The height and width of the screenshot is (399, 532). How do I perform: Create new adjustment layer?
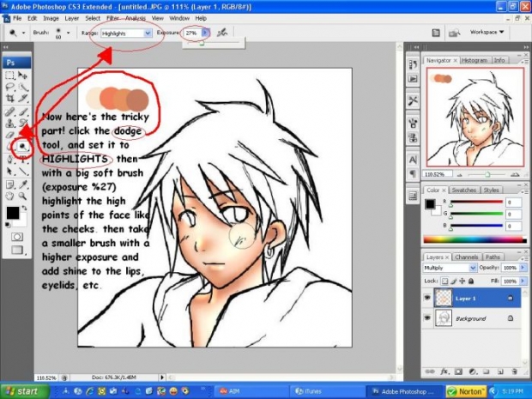(x=473, y=372)
